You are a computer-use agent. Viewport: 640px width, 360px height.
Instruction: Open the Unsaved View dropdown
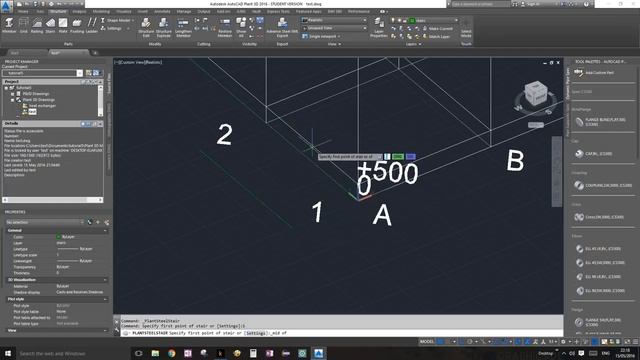pyautogui.click(x=334, y=28)
